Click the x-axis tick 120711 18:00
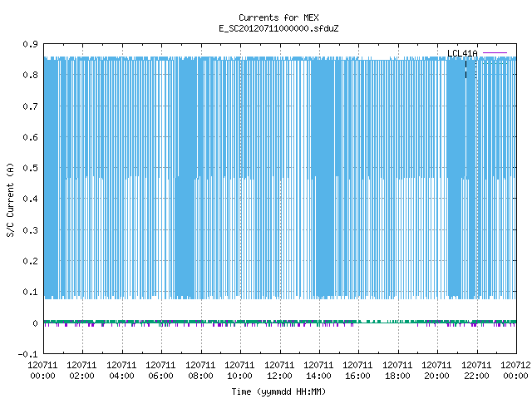Viewport: 532px width, 399px height. pyautogui.click(x=397, y=370)
